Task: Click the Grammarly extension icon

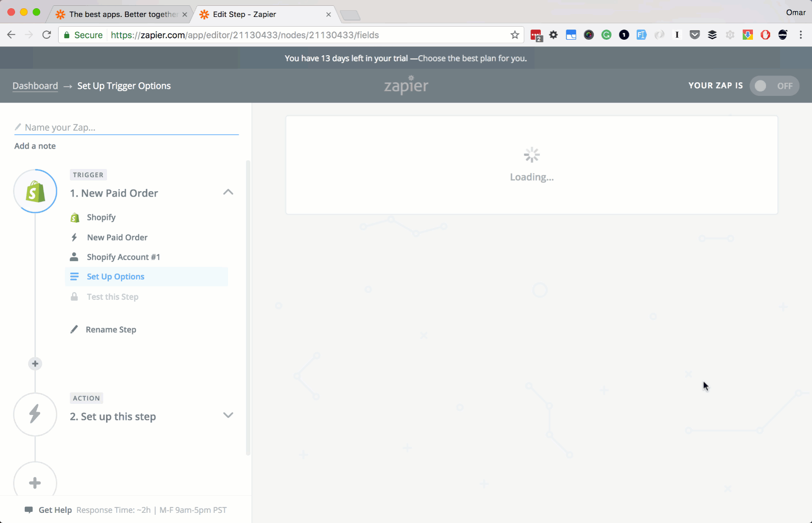Action: point(606,35)
